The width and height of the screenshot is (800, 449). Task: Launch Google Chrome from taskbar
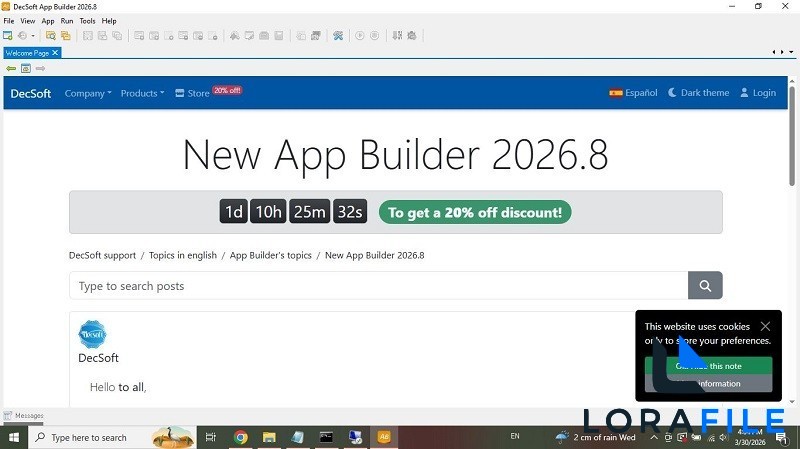[x=240, y=437]
